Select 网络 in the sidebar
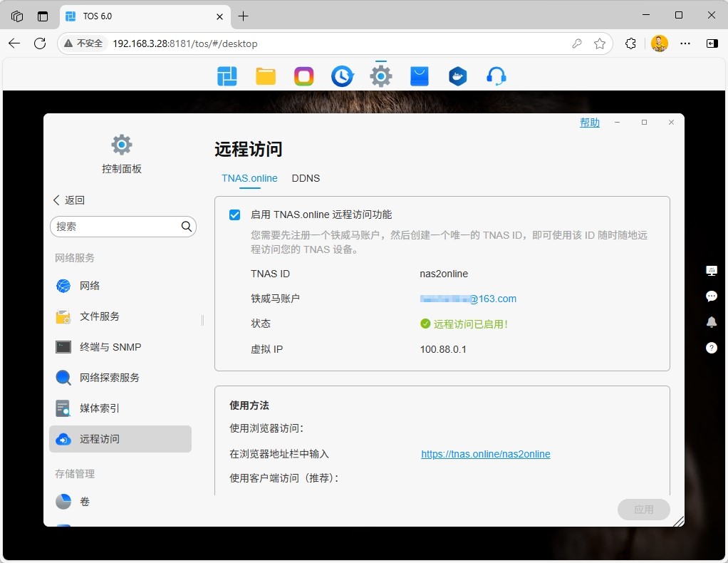 click(120, 286)
